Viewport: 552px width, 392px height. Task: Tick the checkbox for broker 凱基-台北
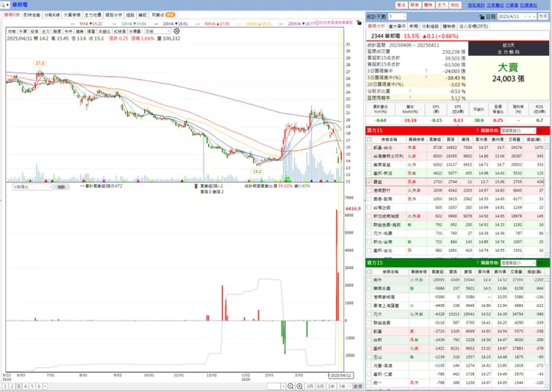coord(369,148)
